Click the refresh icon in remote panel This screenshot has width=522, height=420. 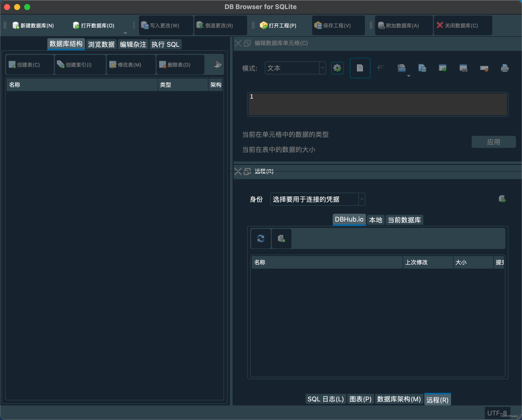pos(261,238)
